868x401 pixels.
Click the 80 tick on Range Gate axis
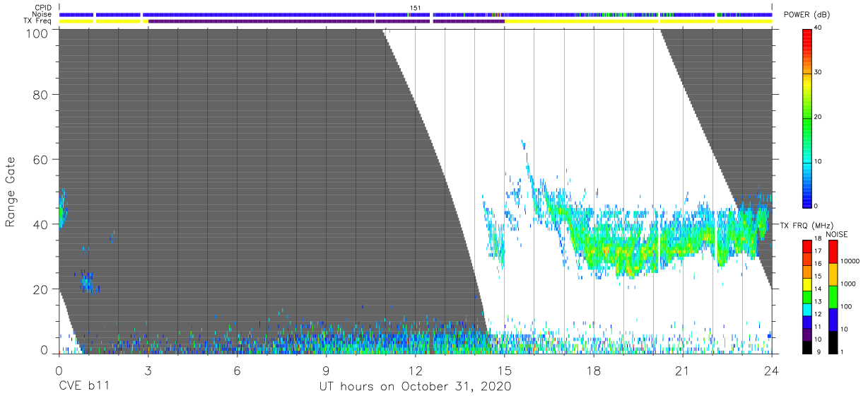point(41,95)
